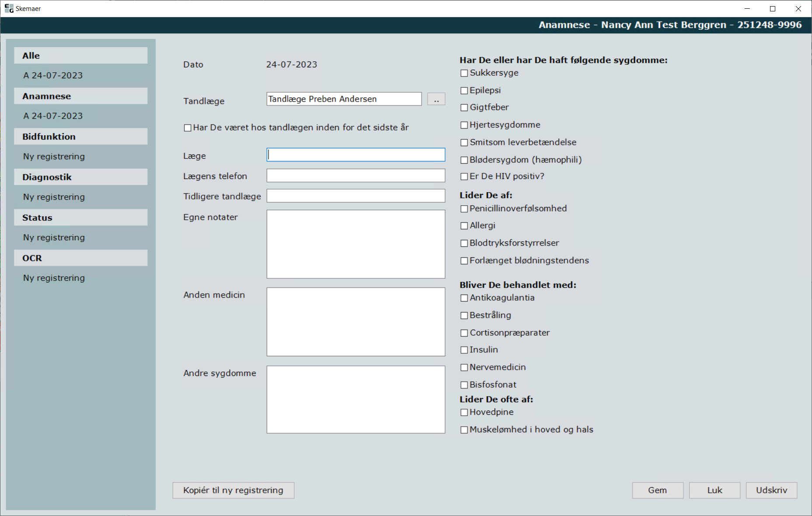The width and height of the screenshot is (812, 516).
Task: Click Kopiér til ny registrering button
Action: (233, 490)
